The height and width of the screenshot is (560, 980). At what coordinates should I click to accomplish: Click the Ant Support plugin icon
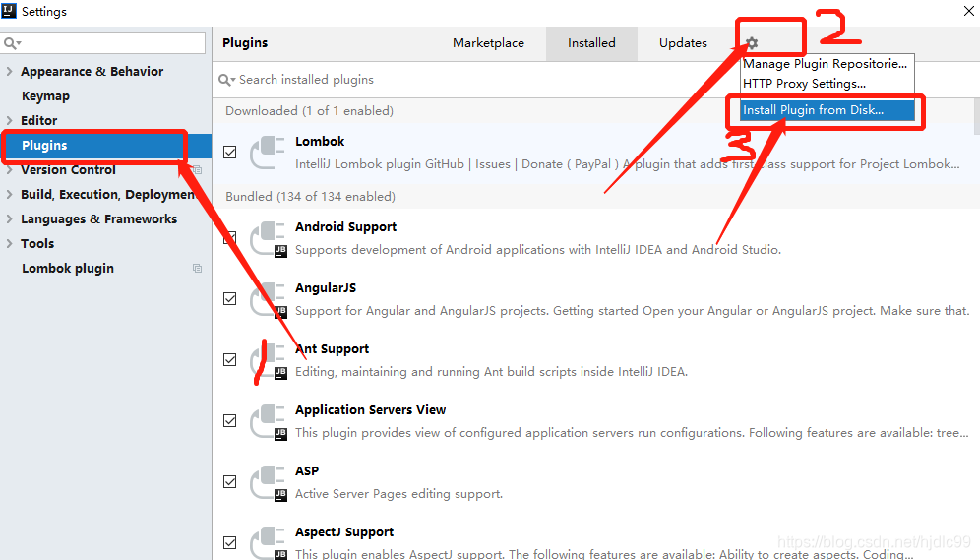[269, 361]
